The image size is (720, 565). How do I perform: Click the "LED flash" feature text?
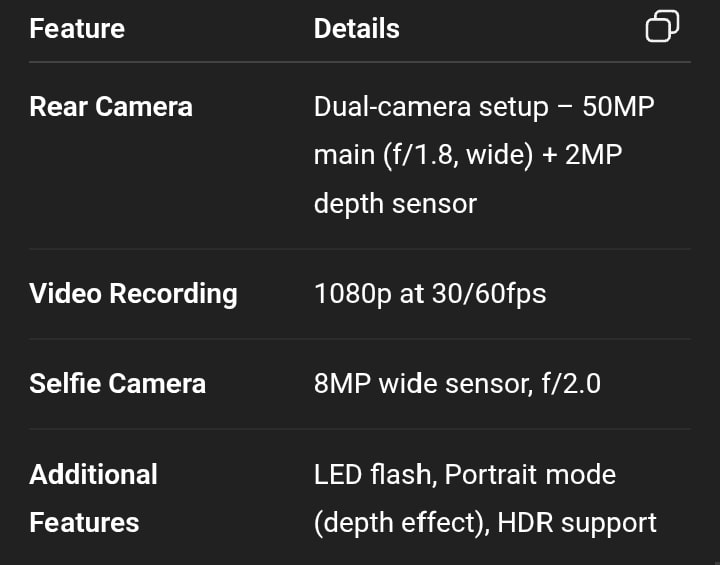[x=372, y=474]
